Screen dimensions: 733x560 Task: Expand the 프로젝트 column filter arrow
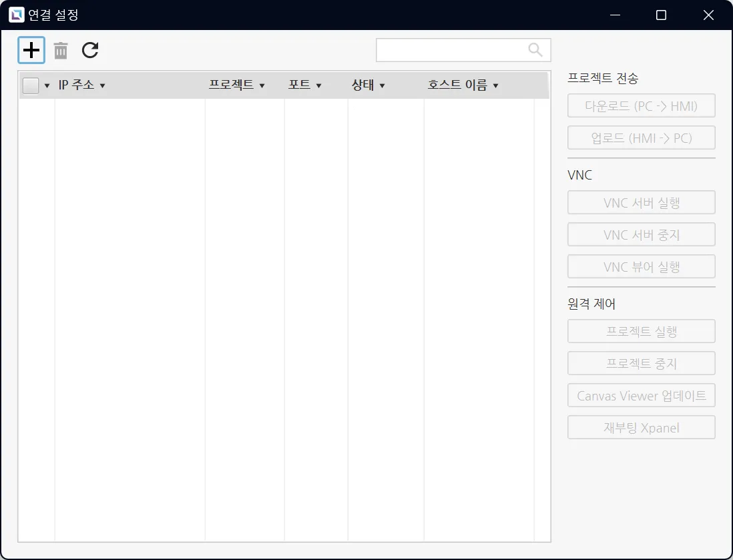tap(262, 86)
